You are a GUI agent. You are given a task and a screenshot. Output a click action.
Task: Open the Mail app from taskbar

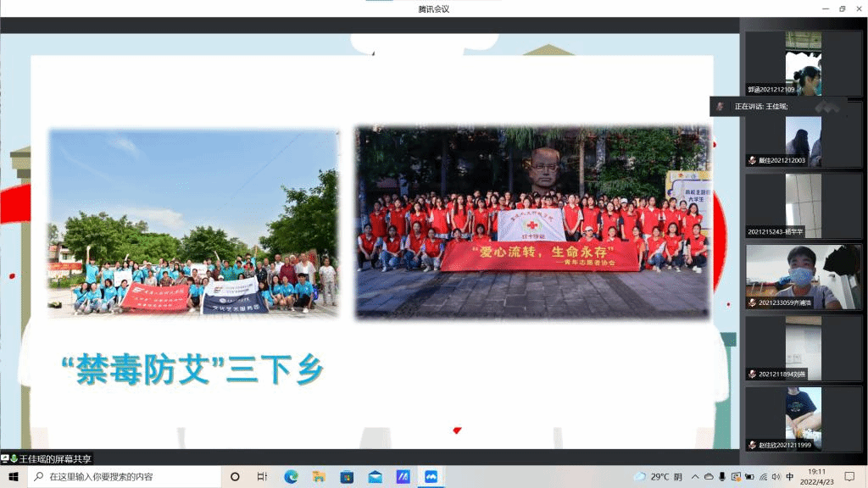pos(375,477)
